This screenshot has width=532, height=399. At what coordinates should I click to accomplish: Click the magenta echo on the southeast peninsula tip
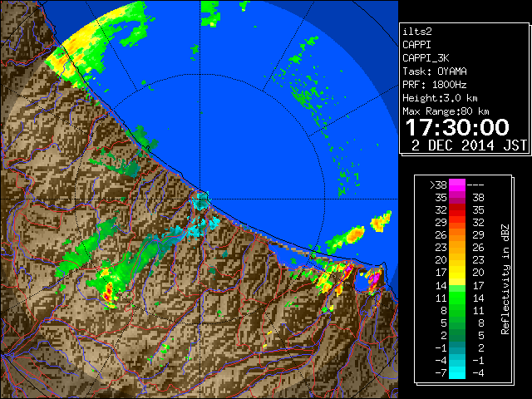click(x=374, y=279)
